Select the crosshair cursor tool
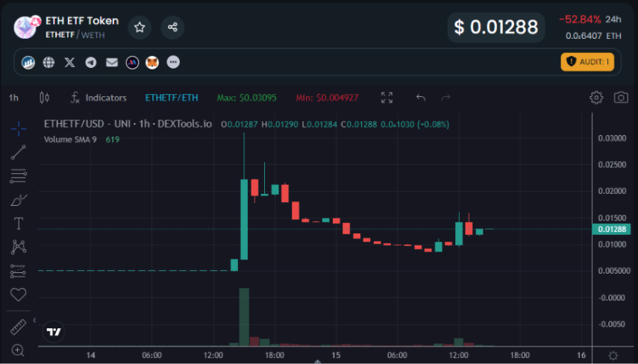Viewport: 638px width, 364px height. (x=19, y=129)
